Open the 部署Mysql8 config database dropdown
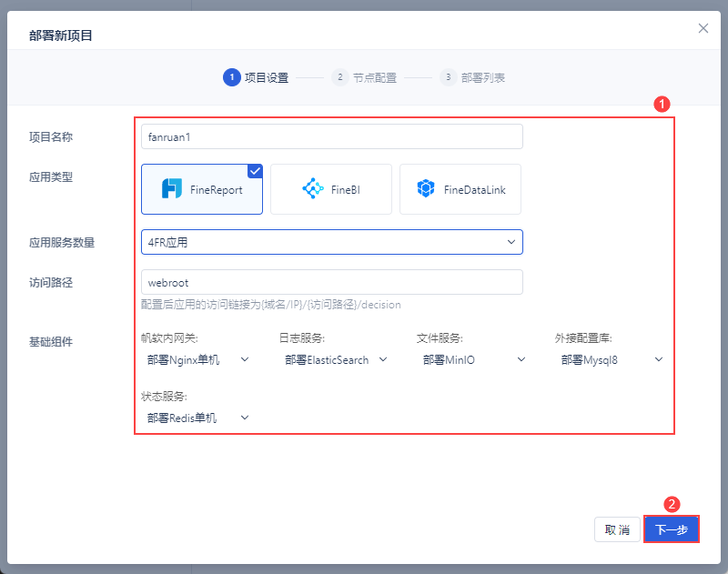728x574 pixels. [x=612, y=359]
